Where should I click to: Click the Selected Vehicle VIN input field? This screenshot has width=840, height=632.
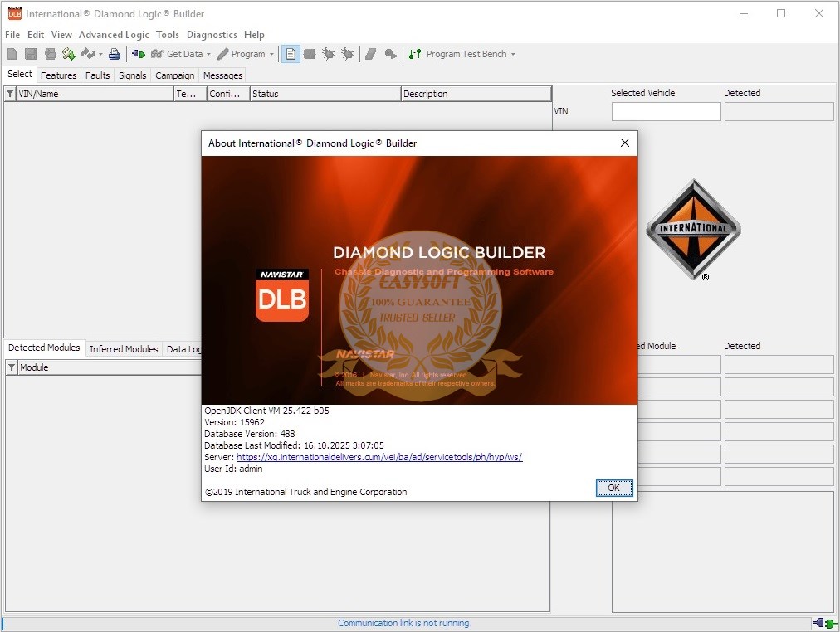(x=666, y=112)
